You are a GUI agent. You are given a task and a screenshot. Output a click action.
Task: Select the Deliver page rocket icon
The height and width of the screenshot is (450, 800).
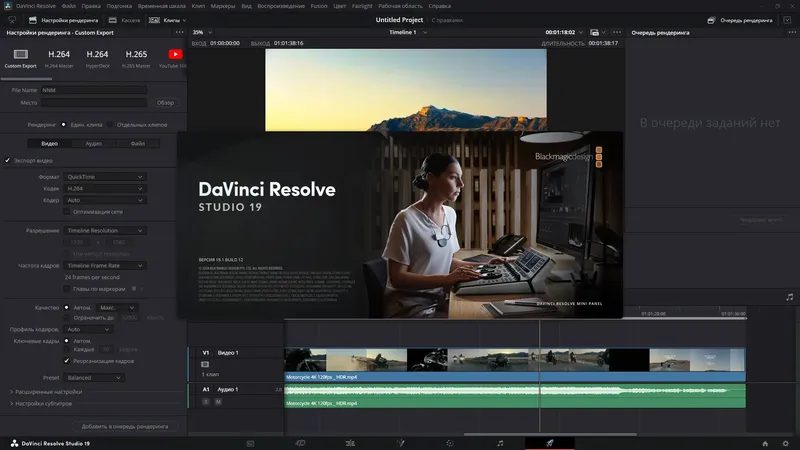[549, 443]
